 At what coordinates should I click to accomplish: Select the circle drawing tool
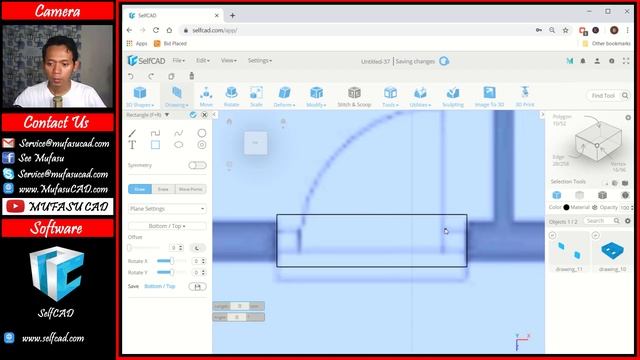[202, 133]
